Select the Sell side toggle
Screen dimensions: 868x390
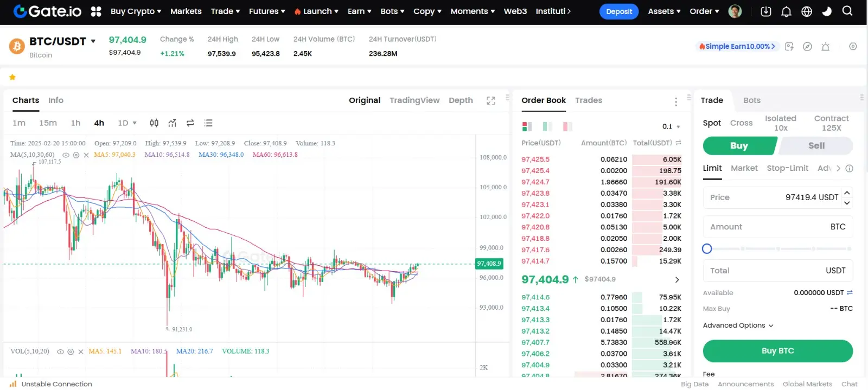point(816,145)
